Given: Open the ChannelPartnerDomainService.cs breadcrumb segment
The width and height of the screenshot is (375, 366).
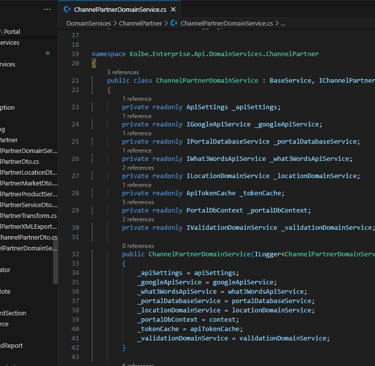Looking at the screenshot, I should 226,24.
